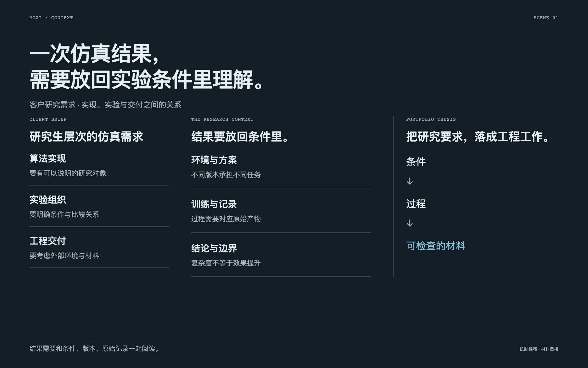This screenshot has width=588, height=368.
Task: Click the 过程 step in thesis flow
Action: click(416, 204)
